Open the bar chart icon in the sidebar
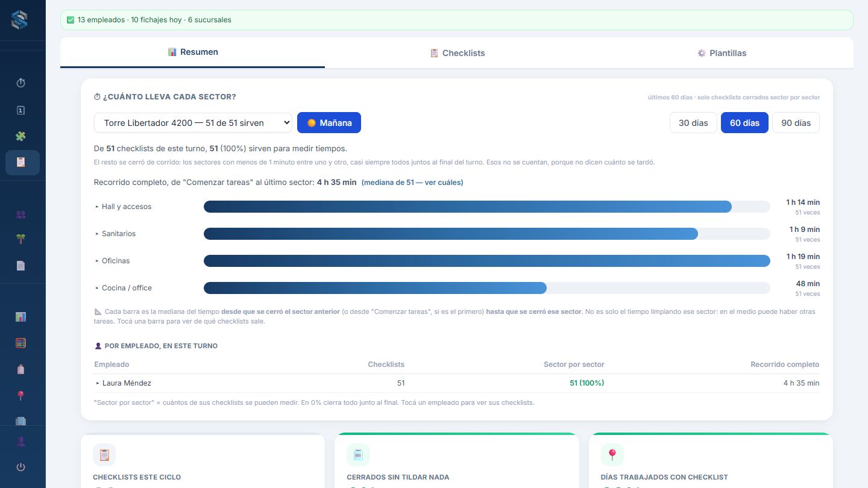Viewport: 868px width, 488px height. click(21, 317)
